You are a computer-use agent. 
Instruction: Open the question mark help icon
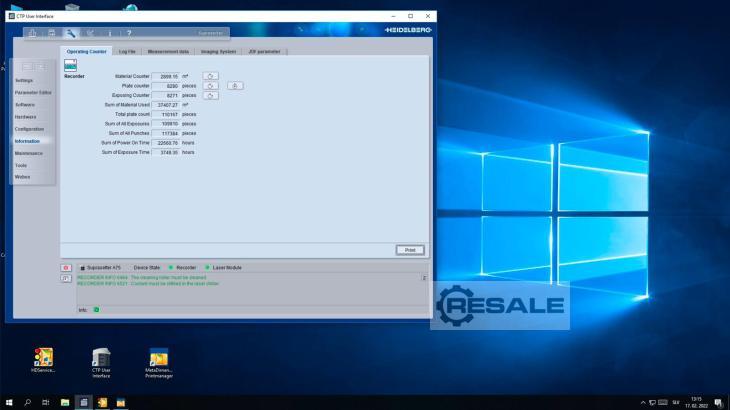pyautogui.click(x=129, y=33)
